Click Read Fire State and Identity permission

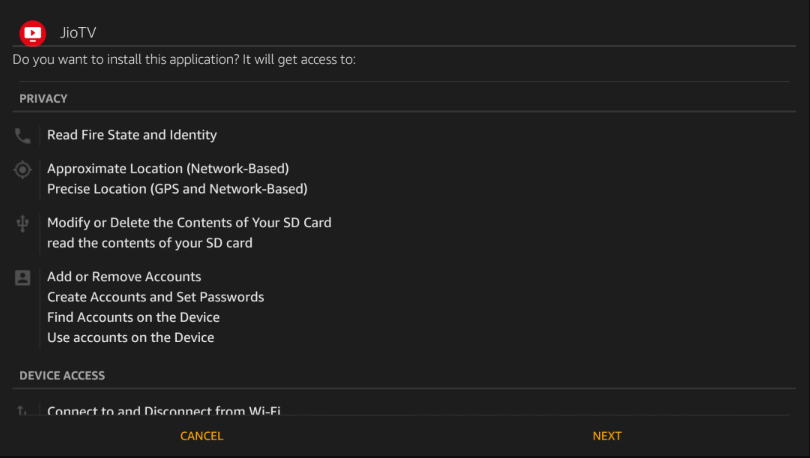[132, 135]
